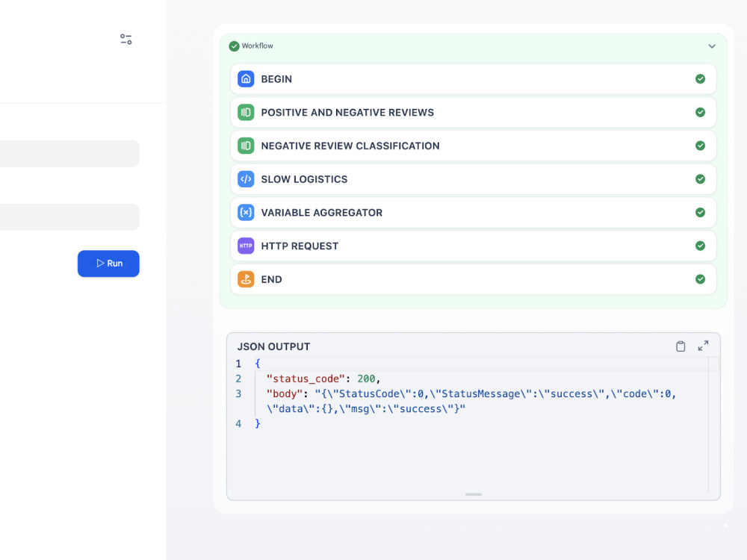Open the settings sliders icon
Image resolution: width=747 pixels, height=560 pixels.
click(126, 39)
